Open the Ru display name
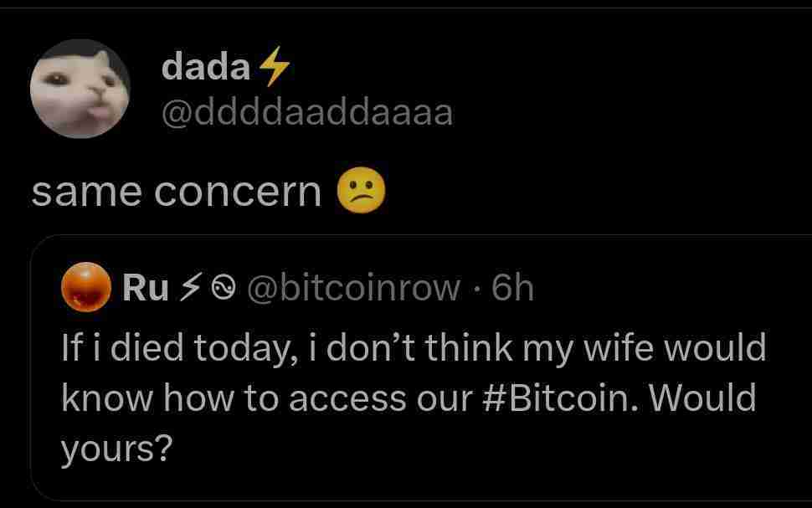 pos(138,289)
